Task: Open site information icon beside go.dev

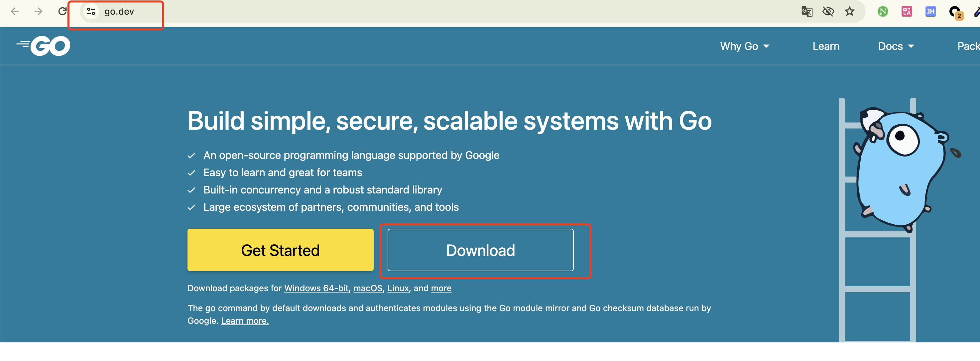Action: (91, 11)
